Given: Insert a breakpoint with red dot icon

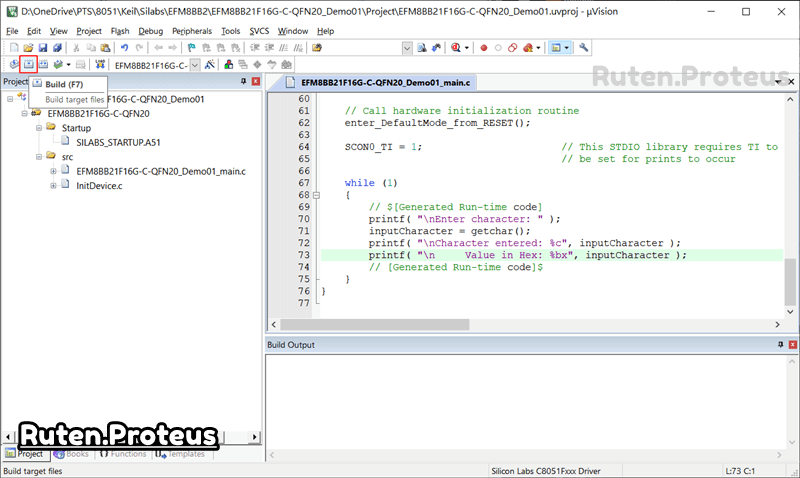Looking at the screenshot, I should (484, 47).
